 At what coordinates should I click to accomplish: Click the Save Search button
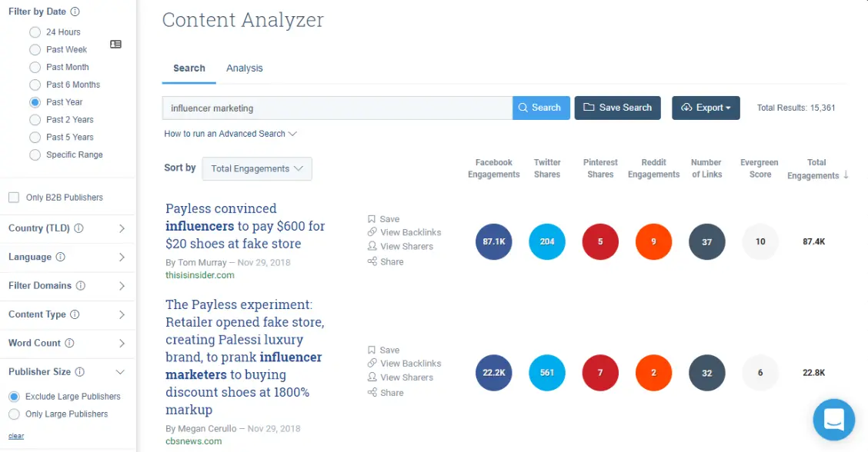617,108
